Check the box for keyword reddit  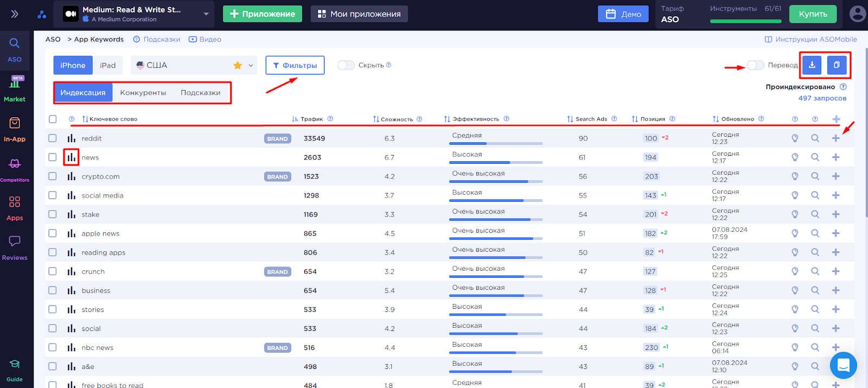(x=53, y=138)
